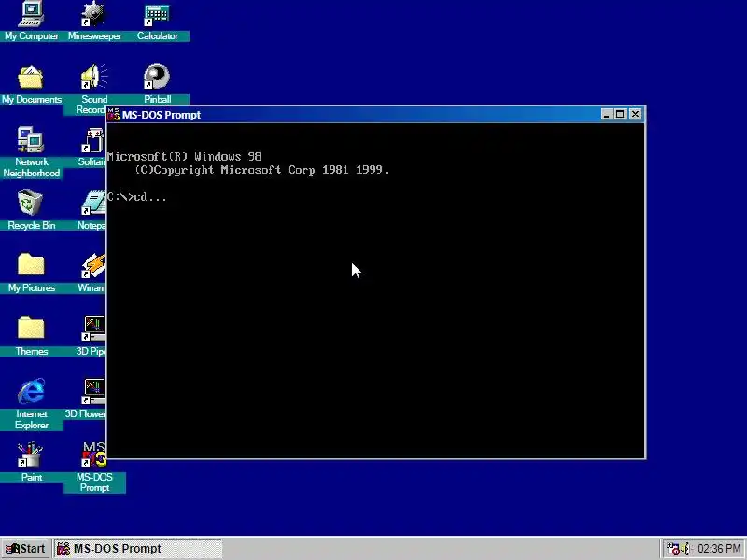Click the Microsoft(R) Windows 98 text line

point(185,156)
